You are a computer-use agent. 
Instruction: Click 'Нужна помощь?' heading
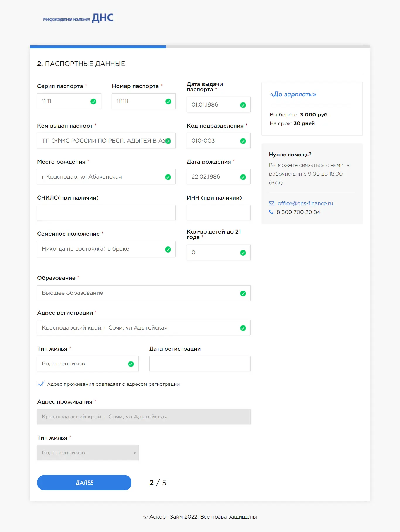click(290, 155)
